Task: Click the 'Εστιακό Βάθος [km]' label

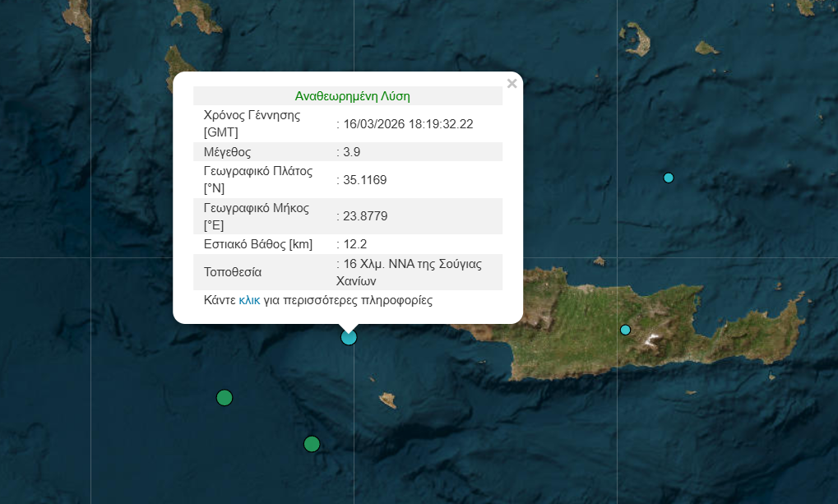Action: tap(258, 244)
